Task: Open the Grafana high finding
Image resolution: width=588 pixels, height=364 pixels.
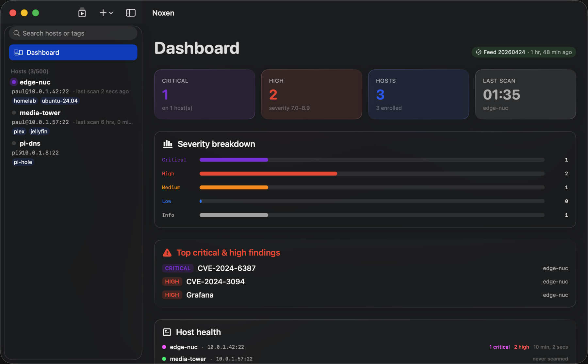Action: [x=200, y=295]
